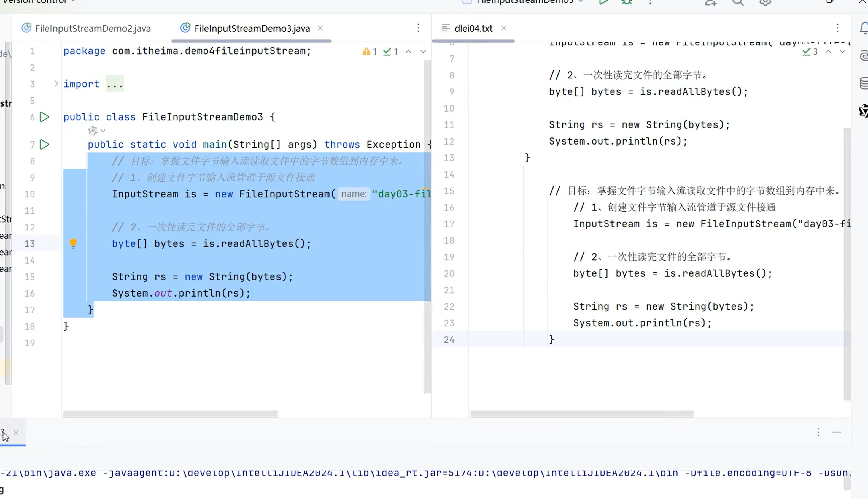
Task: Close the dlei04.txt tab
Action: [x=503, y=28]
